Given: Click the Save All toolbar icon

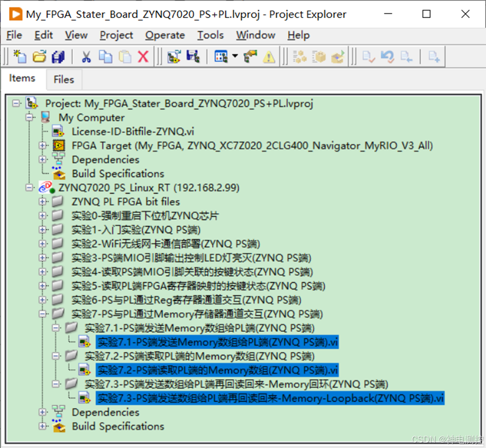Looking at the screenshot, I should [58, 57].
